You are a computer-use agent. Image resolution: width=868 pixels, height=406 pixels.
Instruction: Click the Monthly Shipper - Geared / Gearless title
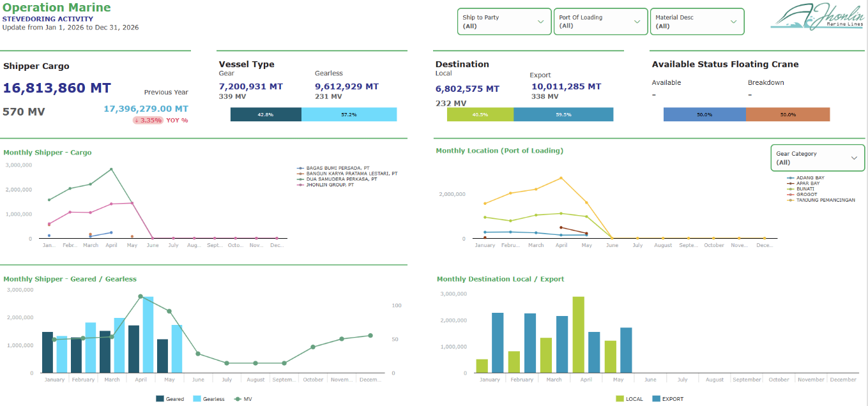point(70,279)
